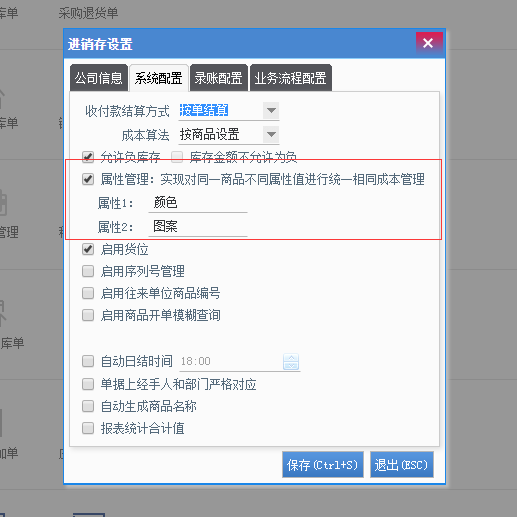Uncheck the 属性管理 checkbox
This screenshot has width=517, height=517.
coord(88,179)
